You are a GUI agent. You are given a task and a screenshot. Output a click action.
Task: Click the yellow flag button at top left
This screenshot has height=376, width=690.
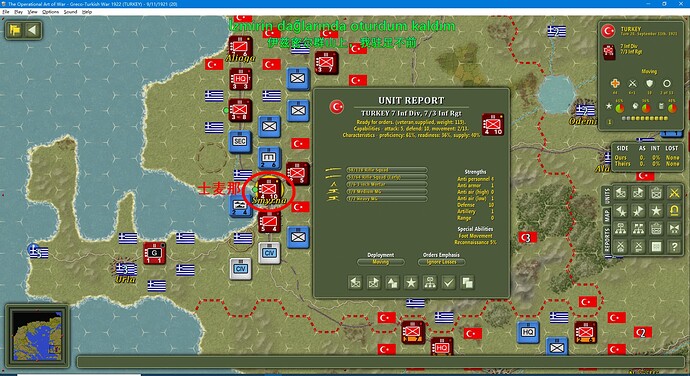15,30
